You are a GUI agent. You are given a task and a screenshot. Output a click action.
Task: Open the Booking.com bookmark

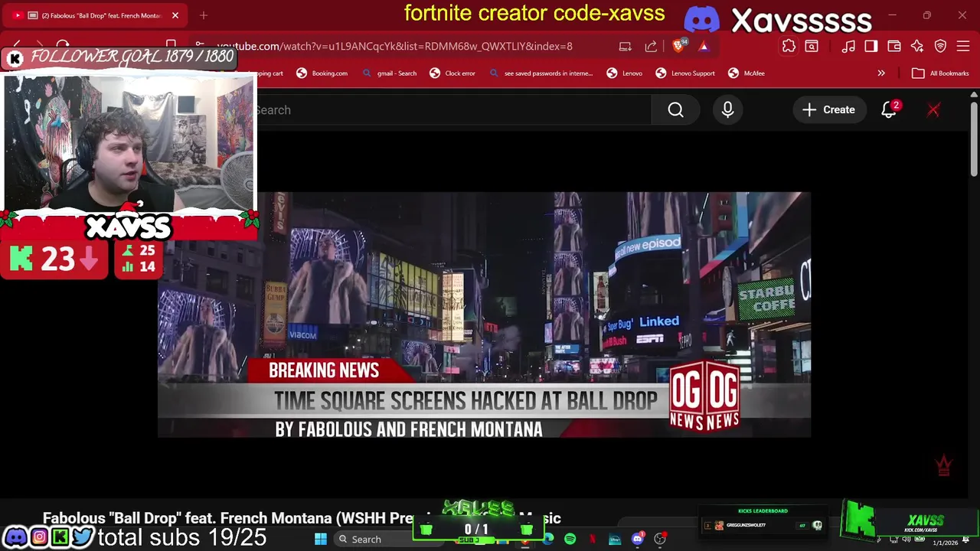click(322, 73)
